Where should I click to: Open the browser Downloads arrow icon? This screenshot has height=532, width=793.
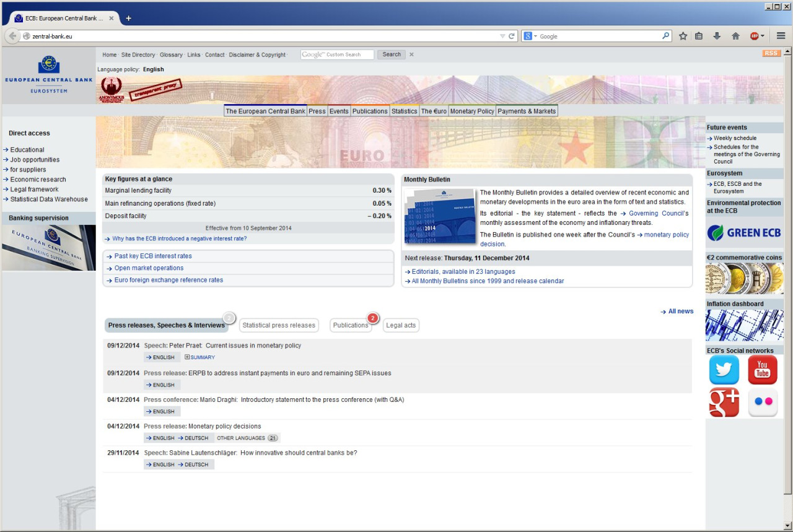click(717, 36)
